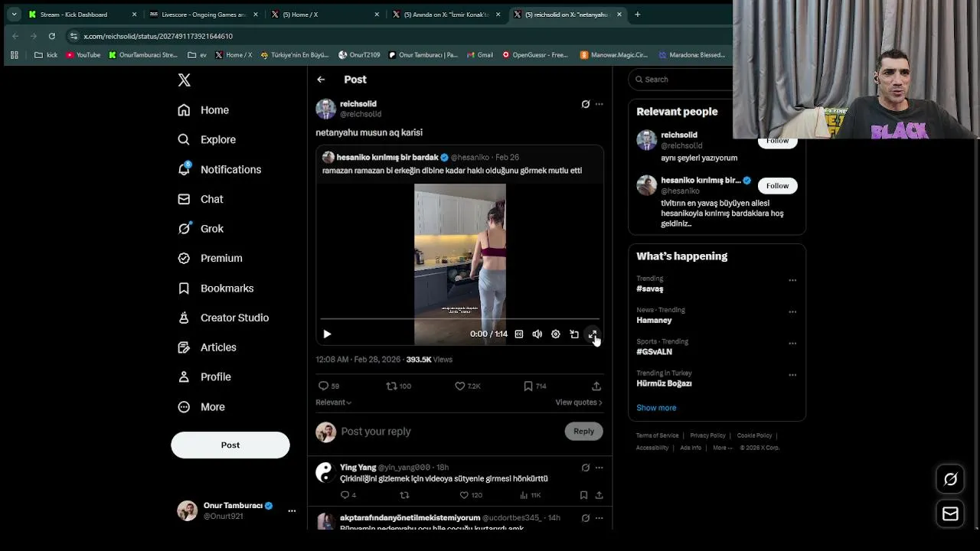Open YouTube bookmark in bookmarks bar
Image resolution: width=980 pixels, height=551 pixels.
click(83, 55)
